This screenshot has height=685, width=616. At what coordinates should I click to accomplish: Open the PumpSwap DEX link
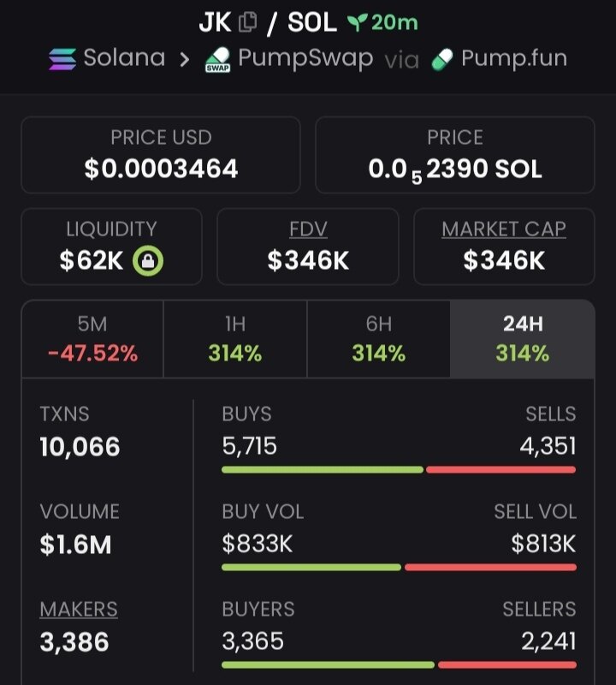(x=305, y=58)
